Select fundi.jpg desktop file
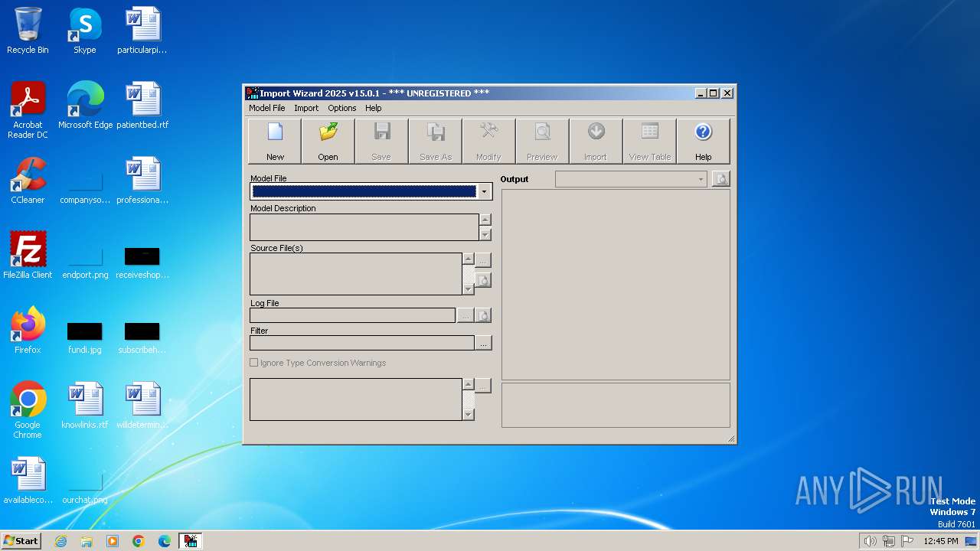 (85, 337)
